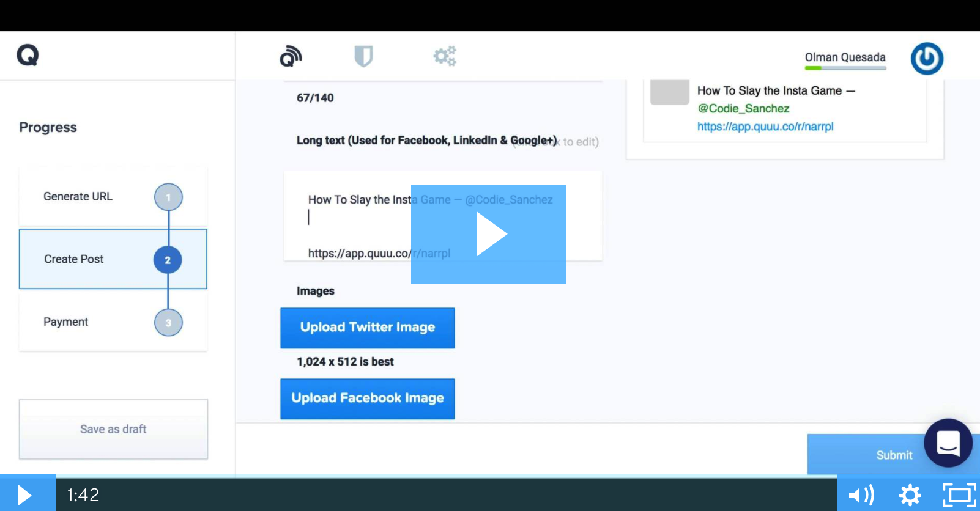This screenshot has width=980, height=511.
Task: Click the Quuu Q logo
Action: coord(28,56)
